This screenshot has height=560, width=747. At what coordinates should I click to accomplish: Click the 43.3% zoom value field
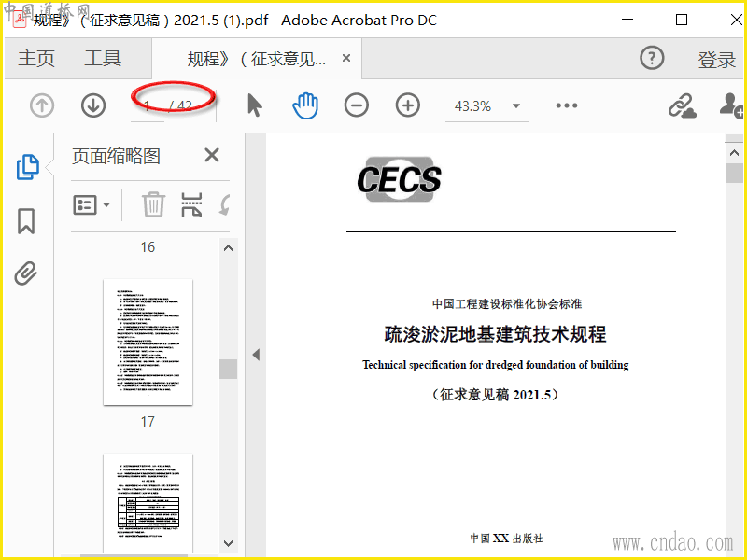tap(472, 105)
